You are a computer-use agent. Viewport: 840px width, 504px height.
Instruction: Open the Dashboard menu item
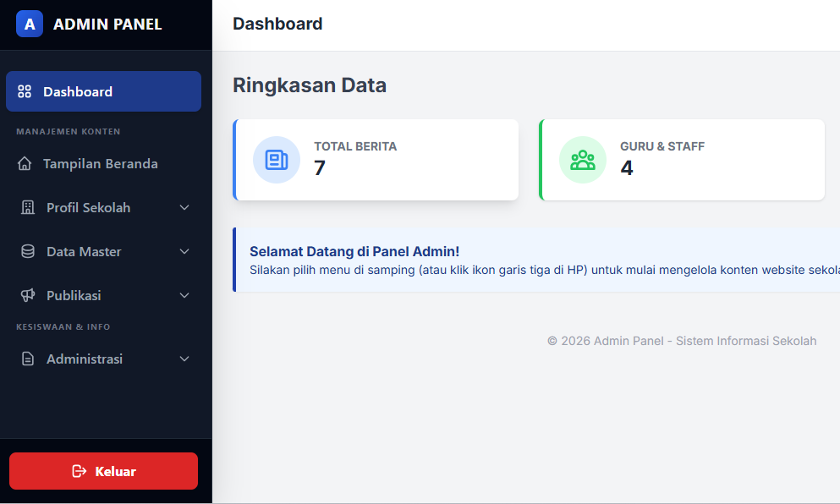tap(103, 91)
